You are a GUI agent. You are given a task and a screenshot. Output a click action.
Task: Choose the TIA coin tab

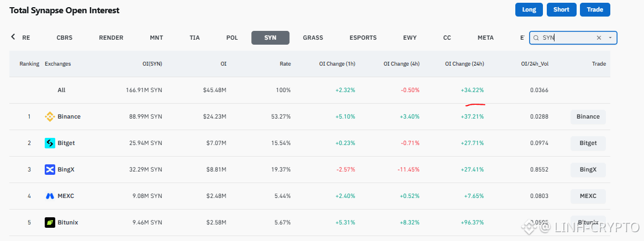(x=194, y=38)
